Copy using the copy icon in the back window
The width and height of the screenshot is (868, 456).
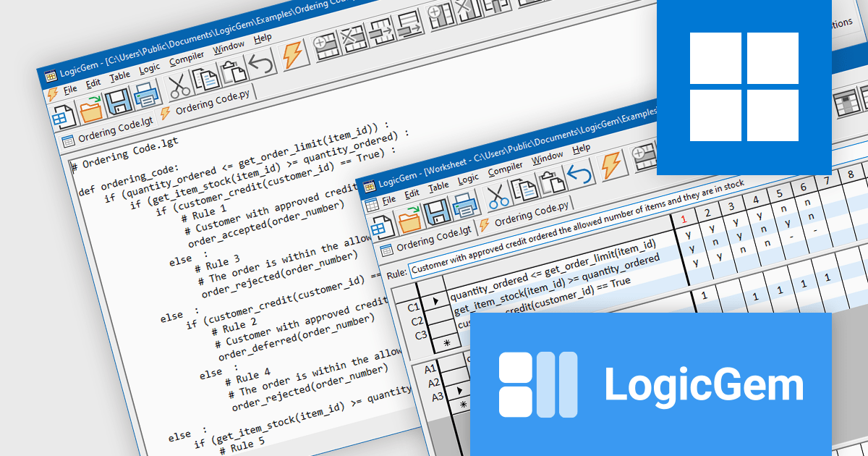[x=206, y=77]
